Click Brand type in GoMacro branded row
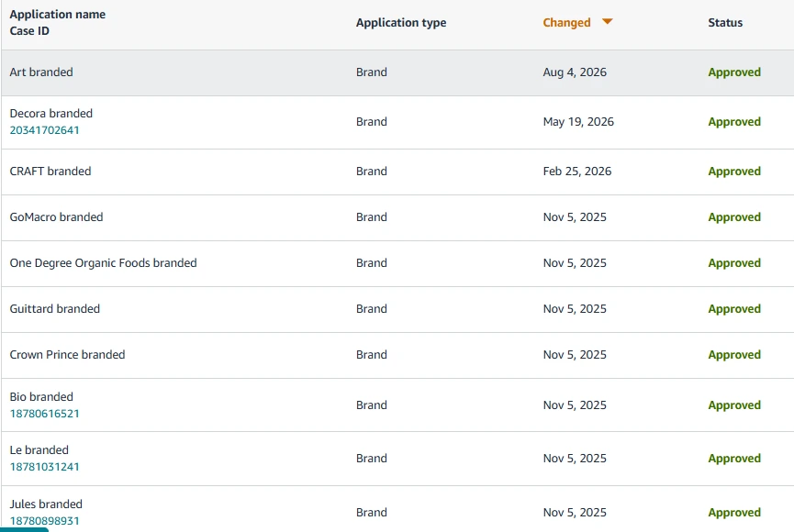This screenshot has width=794, height=532. (371, 217)
